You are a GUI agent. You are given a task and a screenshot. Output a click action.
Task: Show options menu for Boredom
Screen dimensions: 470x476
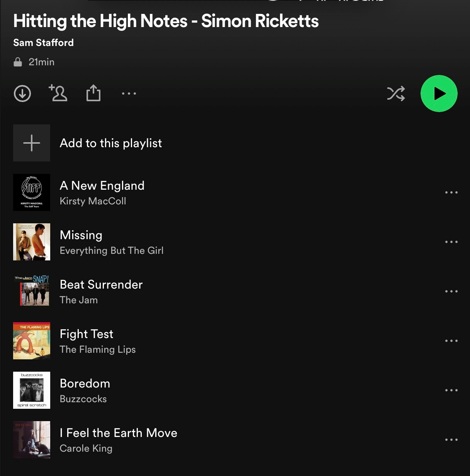pyautogui.click(x=451, y=390)
